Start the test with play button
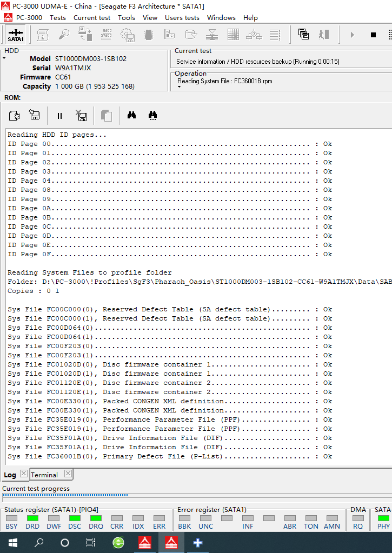This screenshot has height=553, width=392. coord(352,35)
